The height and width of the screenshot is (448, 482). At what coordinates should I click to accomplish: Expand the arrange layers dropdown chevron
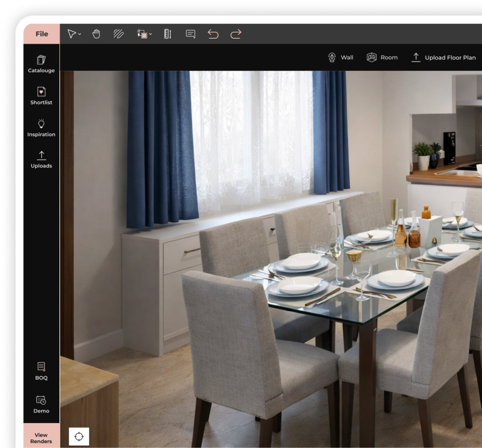[150, 34]
